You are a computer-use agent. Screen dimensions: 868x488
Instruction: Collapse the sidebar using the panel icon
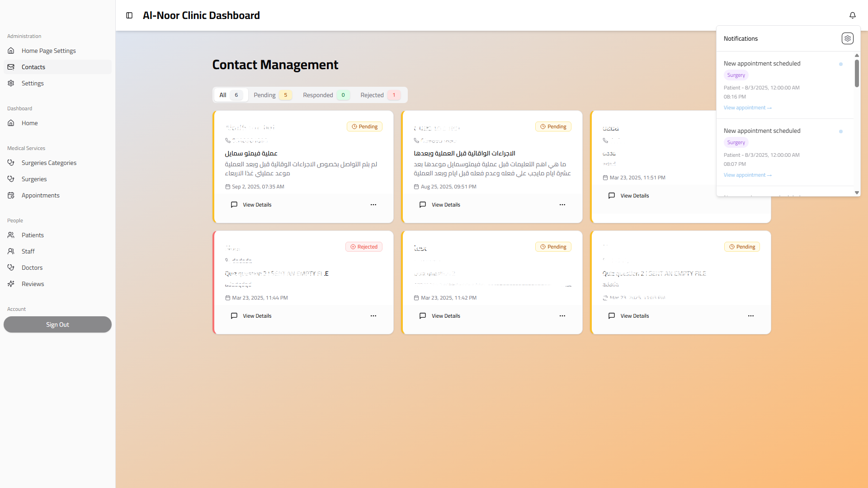pyautogui.click(x=130, y=15)
